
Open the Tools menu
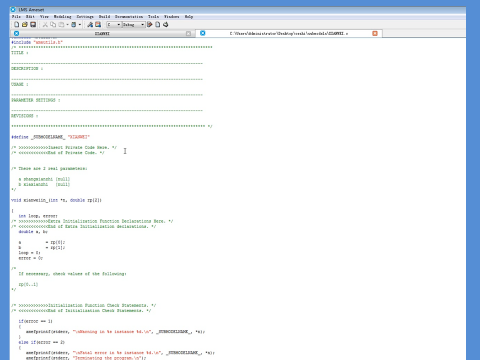153,17
